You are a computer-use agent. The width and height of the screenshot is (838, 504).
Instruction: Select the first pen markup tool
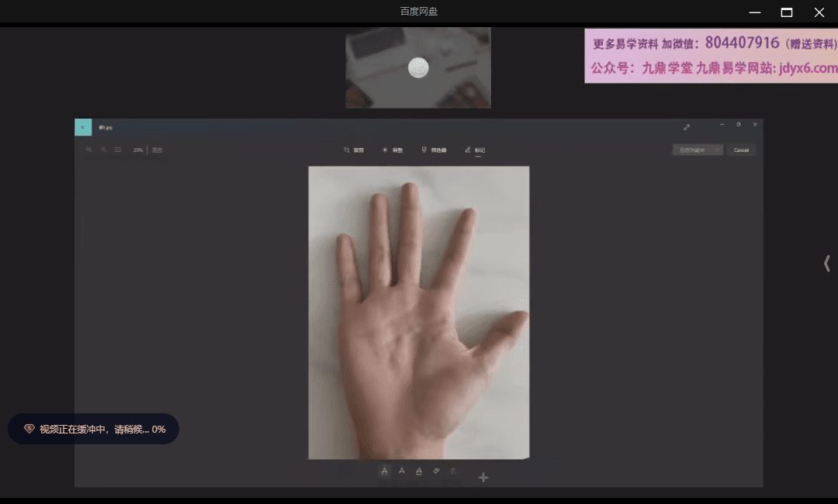385,471
